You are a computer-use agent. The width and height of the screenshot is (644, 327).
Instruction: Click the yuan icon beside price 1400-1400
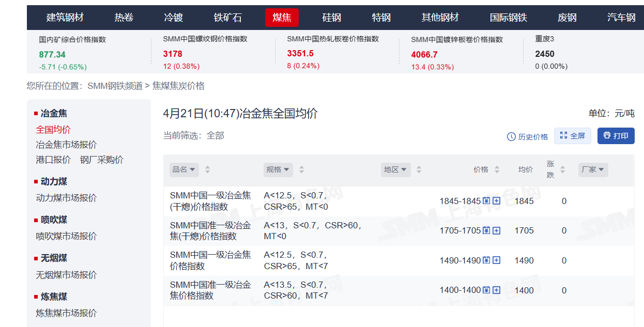[x=486, y=290]
